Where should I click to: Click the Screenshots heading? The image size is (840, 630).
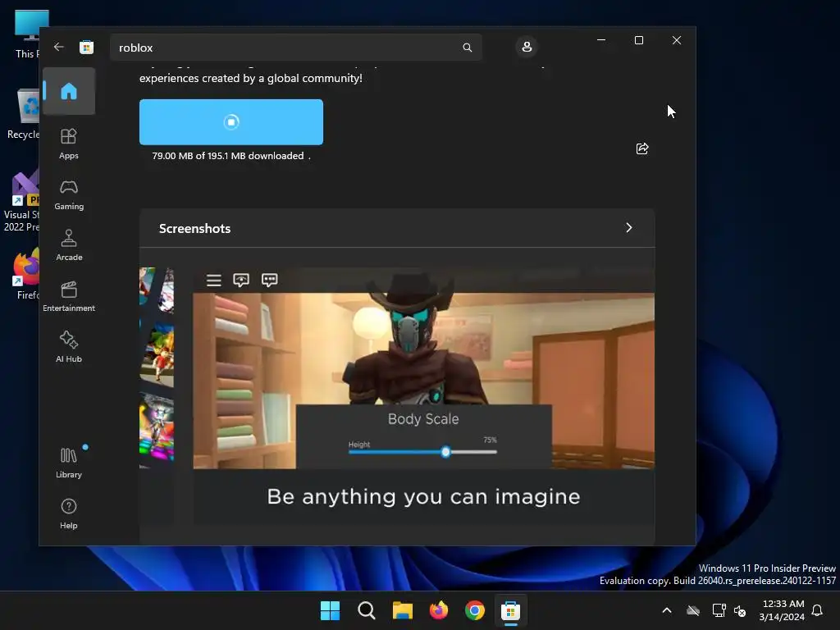click(194, 228)
